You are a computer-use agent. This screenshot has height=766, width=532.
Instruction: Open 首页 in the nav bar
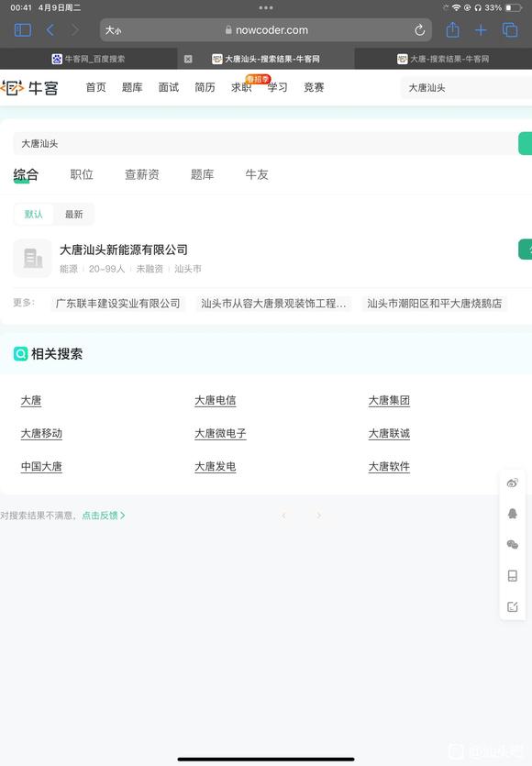[x=95, y=87]
